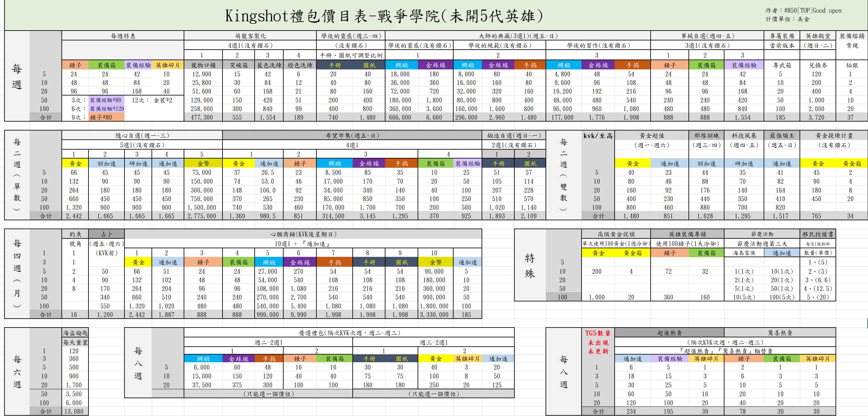Click the '部隊訓練' header cell
Viewport: 868px width, 416px height.
point(706,135)
